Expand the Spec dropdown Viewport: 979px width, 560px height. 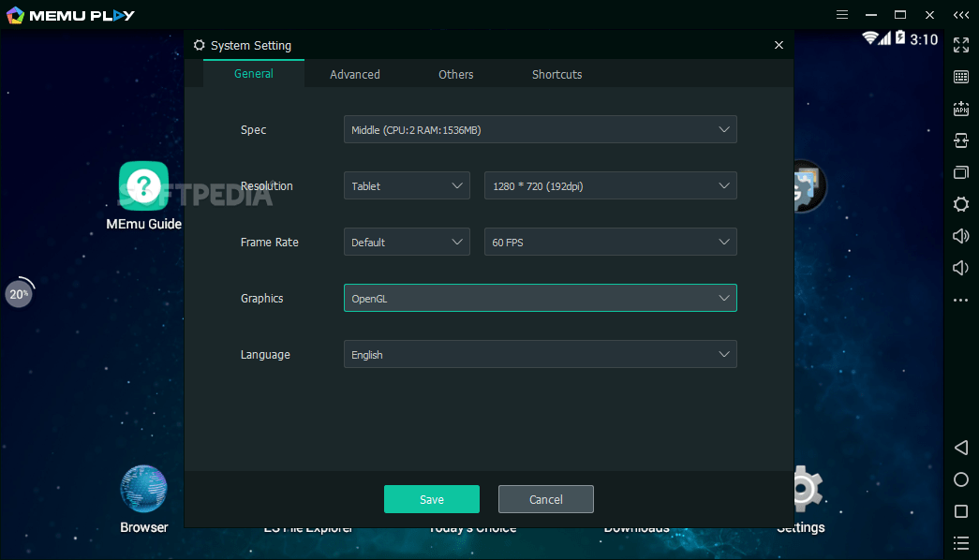540,129
